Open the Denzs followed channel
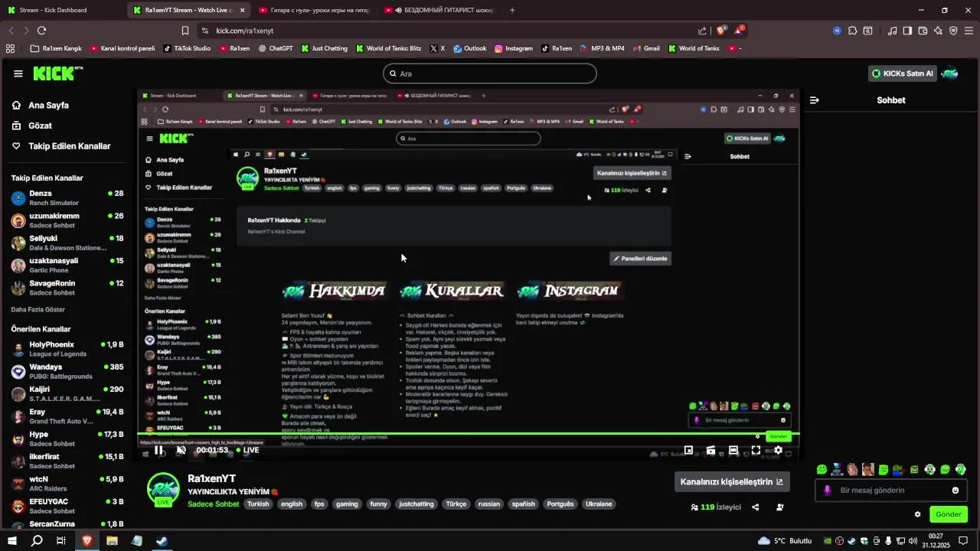 [x=67, y=198]
